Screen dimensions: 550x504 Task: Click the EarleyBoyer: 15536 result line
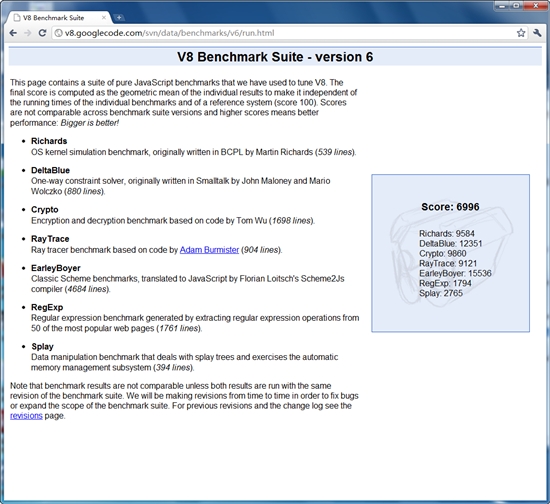tap(455, 273)
